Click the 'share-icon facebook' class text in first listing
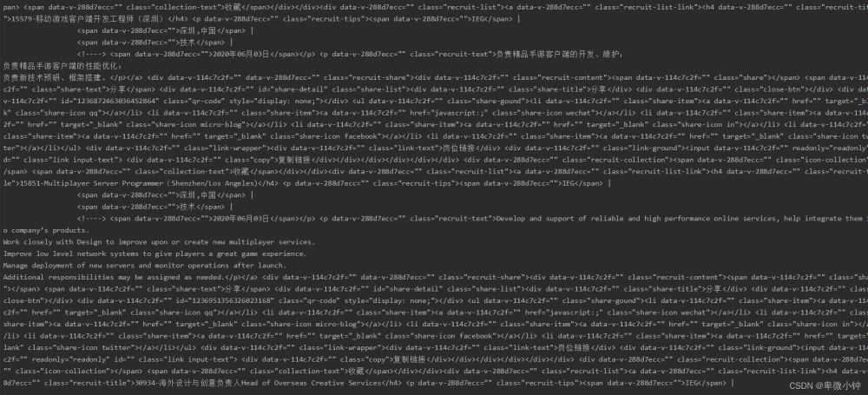 [x=342, y=136]
